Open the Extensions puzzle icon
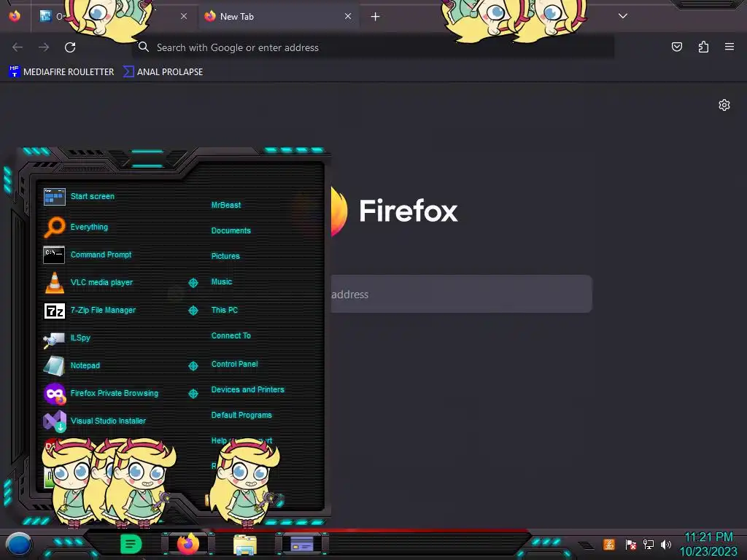Image resolution: width=747 pixels, height=560 pixels. [x=703, y=47]
